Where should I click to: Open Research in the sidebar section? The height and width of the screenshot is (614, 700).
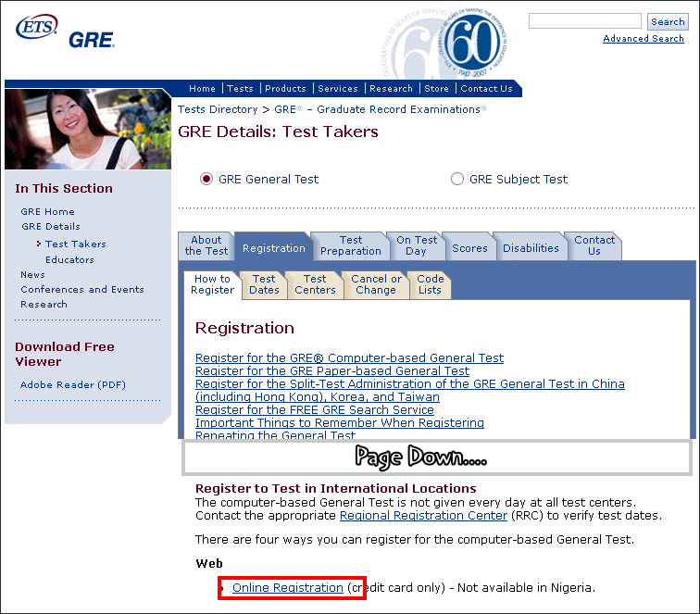(x=44, y=304)
